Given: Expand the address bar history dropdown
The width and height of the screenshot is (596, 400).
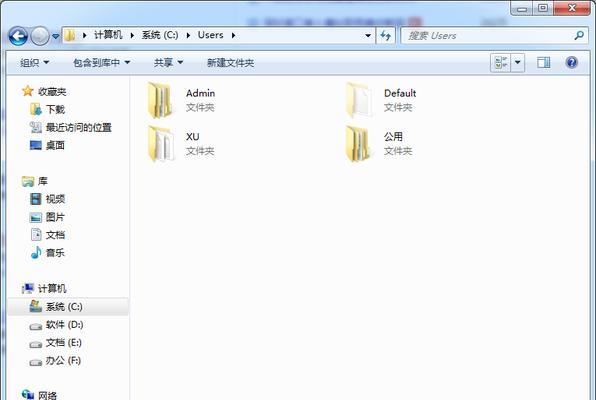Looking at the screenshot, I should (x=368, y=36).
